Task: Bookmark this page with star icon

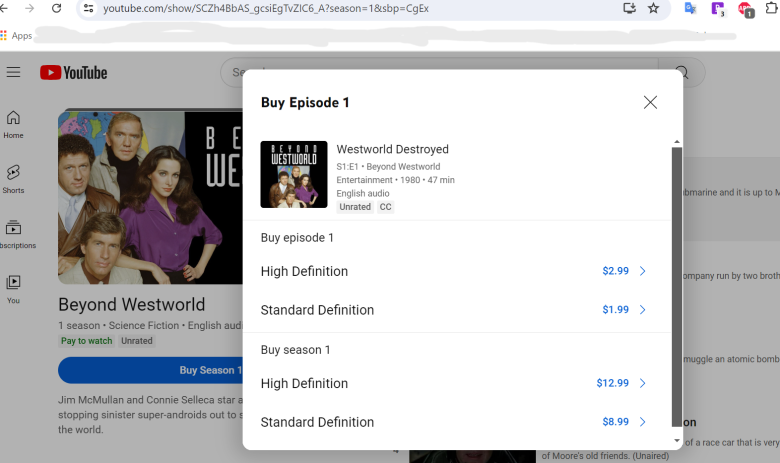Action: click(x=653, y=8)
